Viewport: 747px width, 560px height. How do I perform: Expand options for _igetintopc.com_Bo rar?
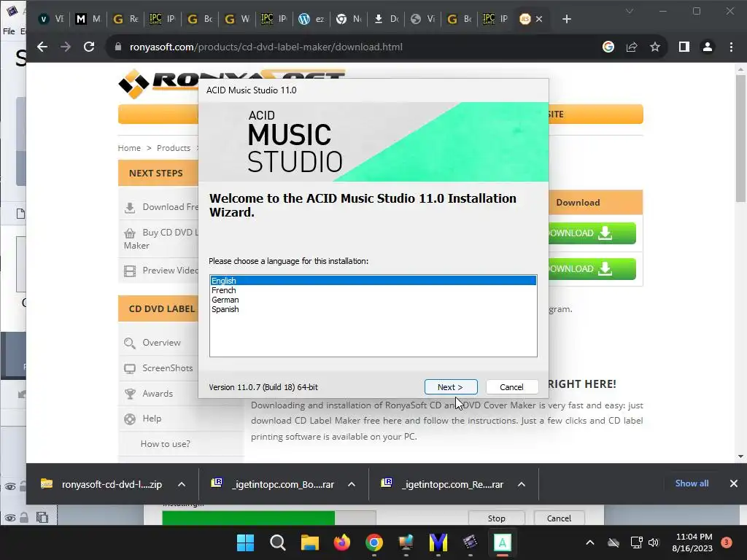[x=352, y=484]
